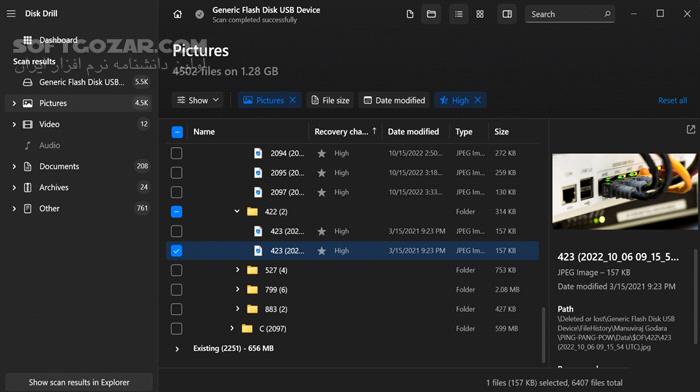Open Video category in sidebar
Screen dimensions: 700x392
point(79,124)
